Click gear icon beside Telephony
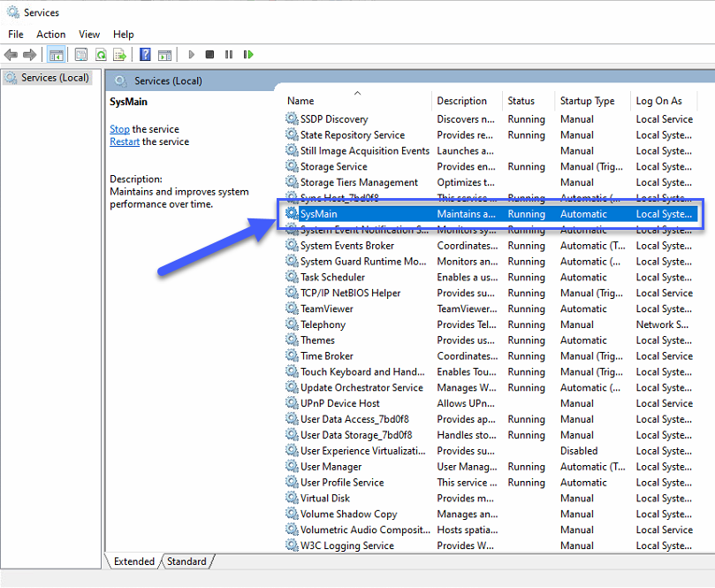This screenshot has height=588, width=715. point(292,325)
